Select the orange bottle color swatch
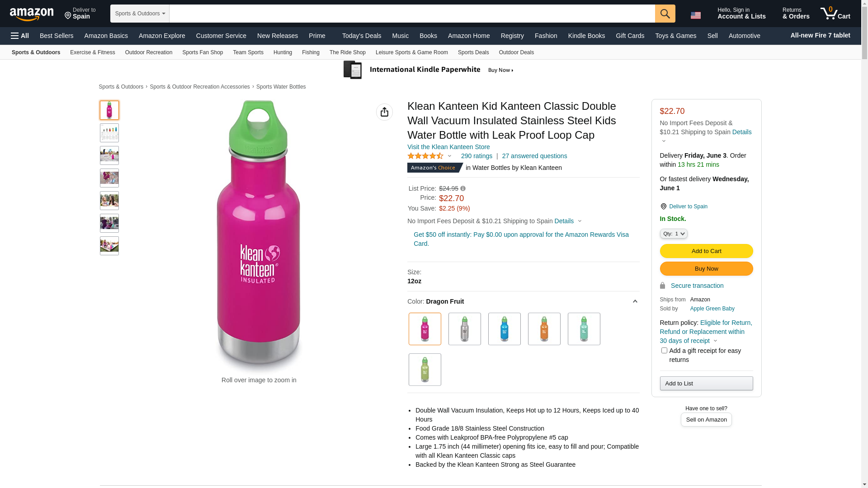The height and width of the screenshot is (488, 868). point(544,329)
